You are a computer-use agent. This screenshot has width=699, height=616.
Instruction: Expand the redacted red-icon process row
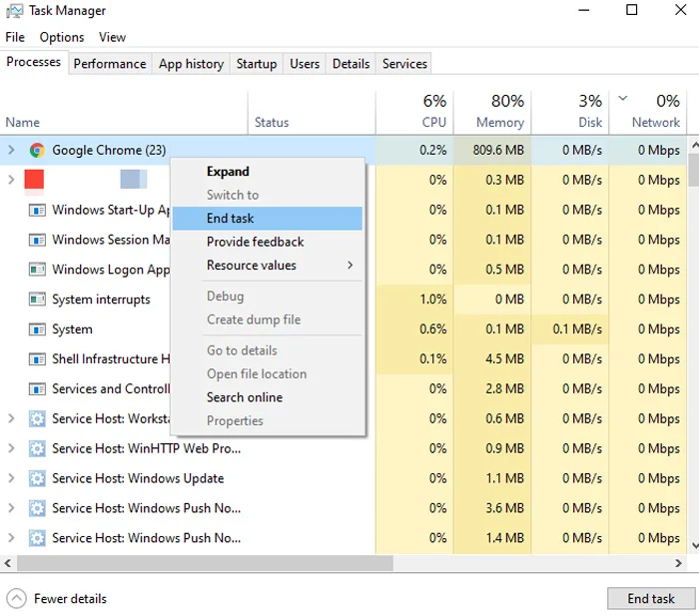point(12,180)
